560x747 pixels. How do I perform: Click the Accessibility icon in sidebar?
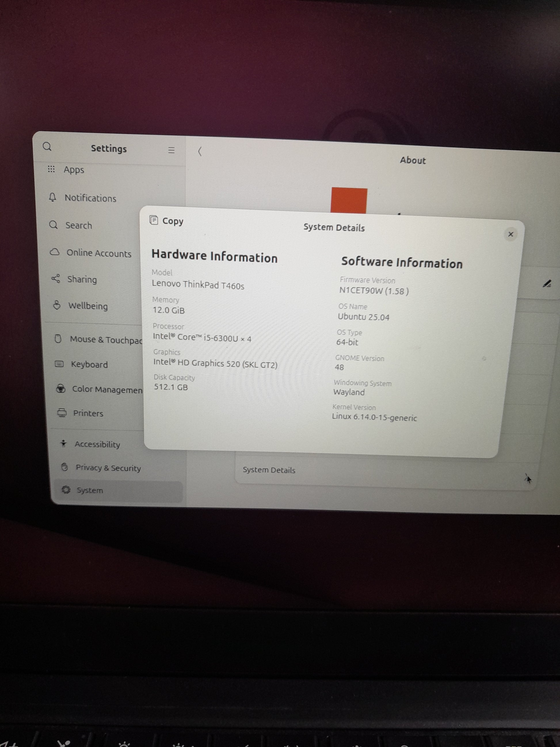pos(64,443)
